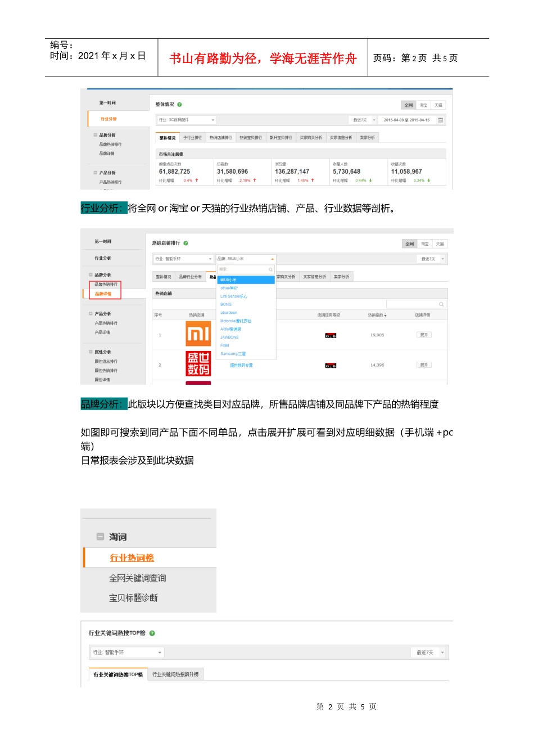Click the green help icon beside 热销店铺排行
534x756 pixels.
[185, 244]
